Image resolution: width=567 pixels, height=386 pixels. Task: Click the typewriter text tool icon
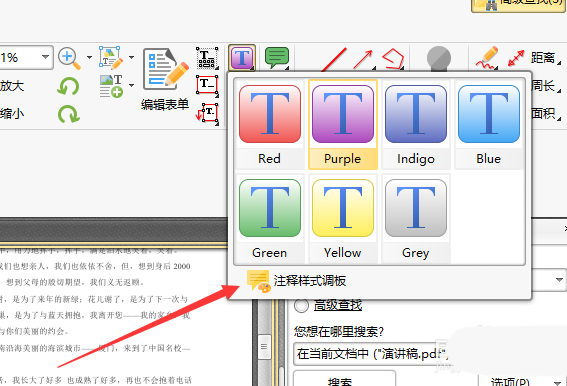click(x=207, y=58)
